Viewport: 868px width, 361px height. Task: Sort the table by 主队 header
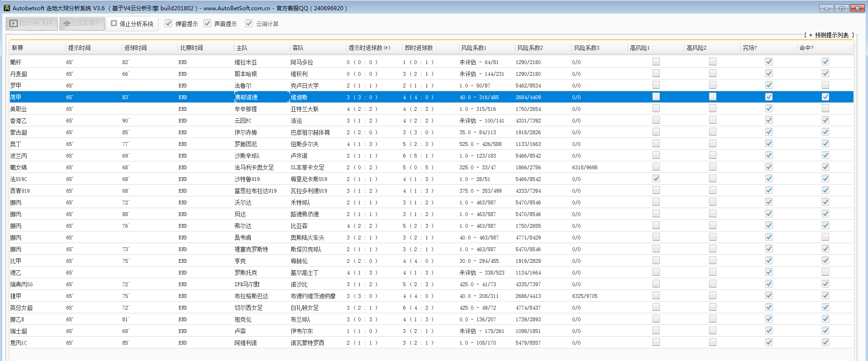242,48
